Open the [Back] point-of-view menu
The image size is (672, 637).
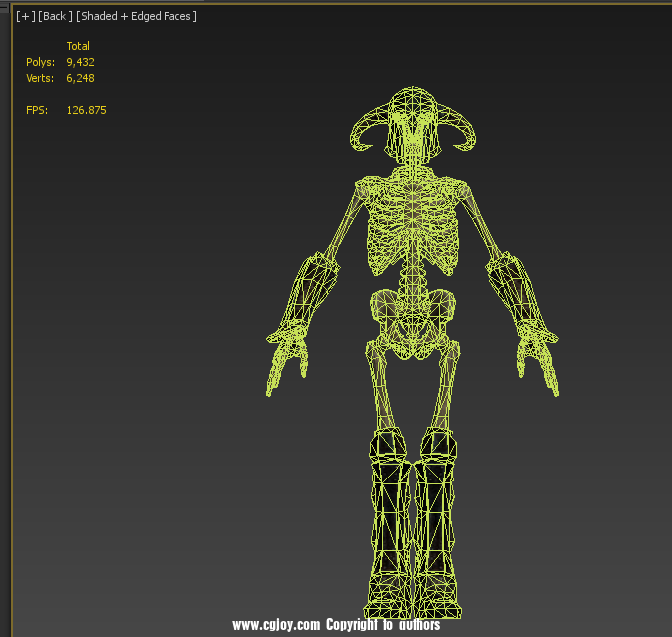coord(55,17)
